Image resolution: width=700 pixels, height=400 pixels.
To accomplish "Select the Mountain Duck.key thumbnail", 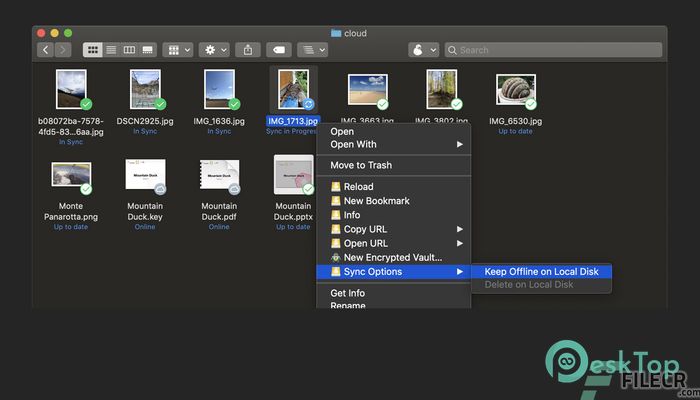I will click(145, 174).
